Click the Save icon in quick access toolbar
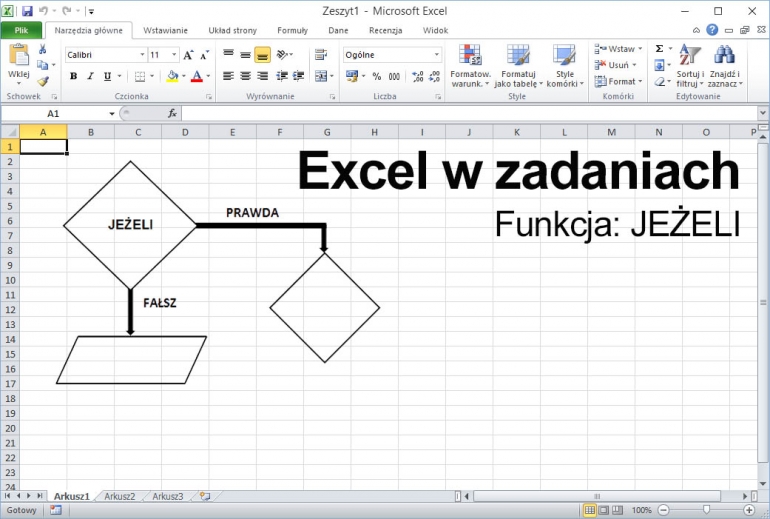The width and height of the screenshot is (770, 519). tap(28, 10)
